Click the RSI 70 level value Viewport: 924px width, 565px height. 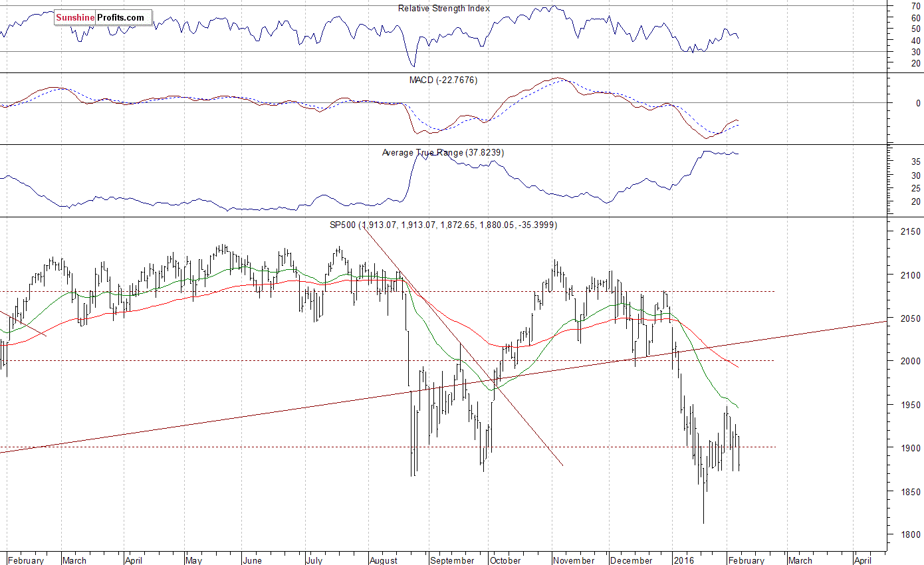point(915,6)
